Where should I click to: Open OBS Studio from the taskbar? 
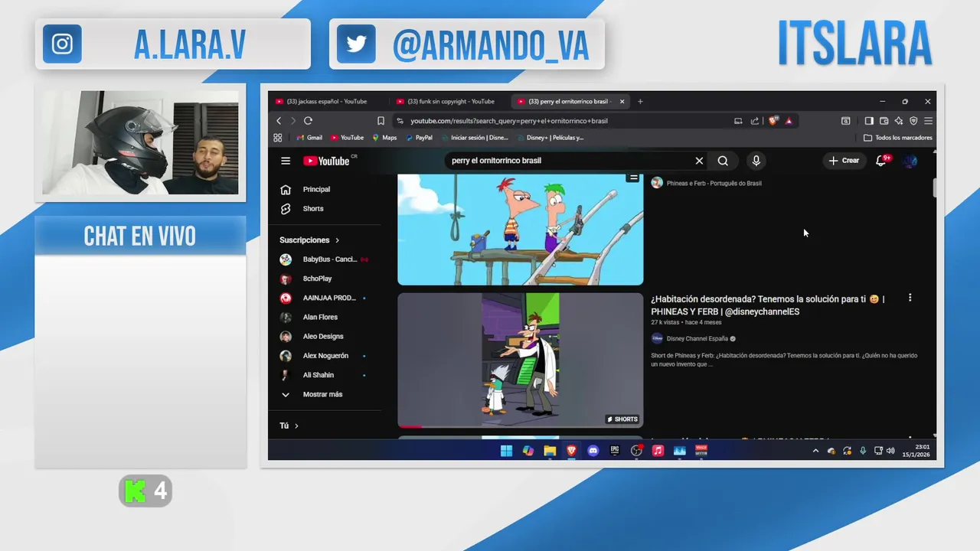coord(636,451)
